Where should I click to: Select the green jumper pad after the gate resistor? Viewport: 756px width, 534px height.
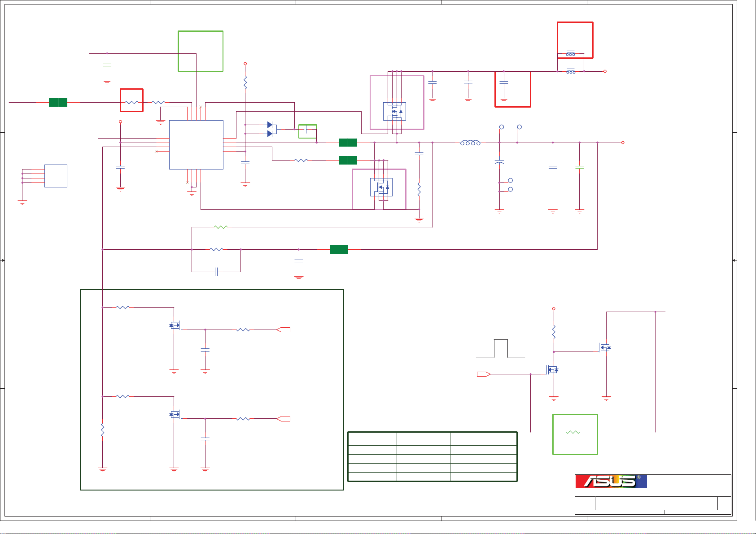tap(348, 160)
